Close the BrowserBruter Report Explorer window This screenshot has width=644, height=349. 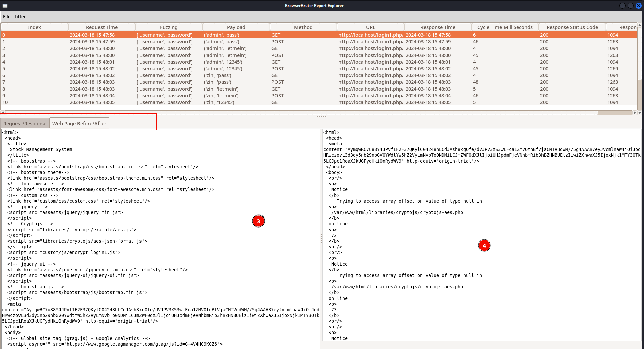pyautogui.click(x=639, y=6)
